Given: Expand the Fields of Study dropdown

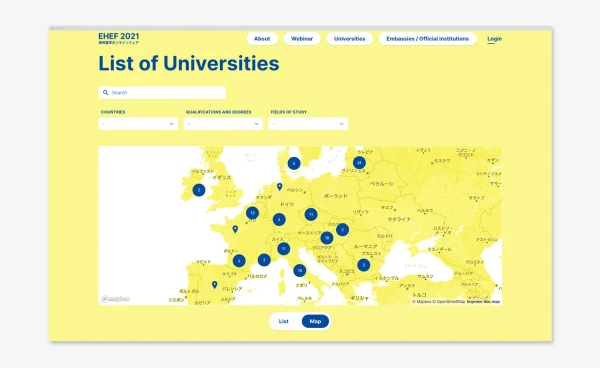Looking at the screenshot, I should coord(308,124).
